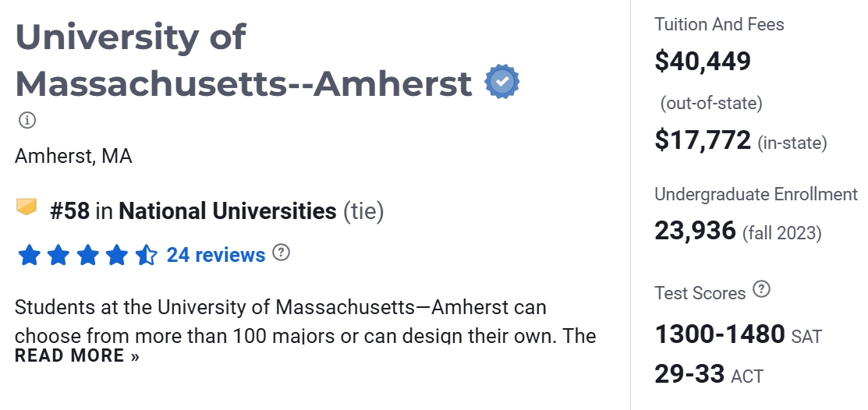Click the University of Massachusetts--Amherst title
Image resolution: width=868 pixels, height=410 pixels.
pyautogui.click(x=243, y=60)
